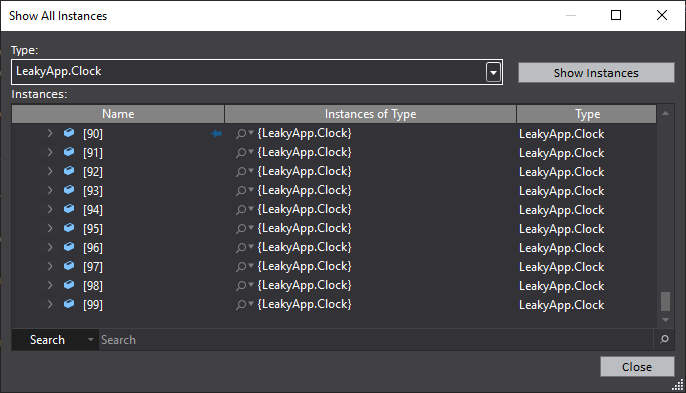Click the scrollbar down arrow
Screen dimensions: 686x393
pyautogui.click(x=665, y=320)
